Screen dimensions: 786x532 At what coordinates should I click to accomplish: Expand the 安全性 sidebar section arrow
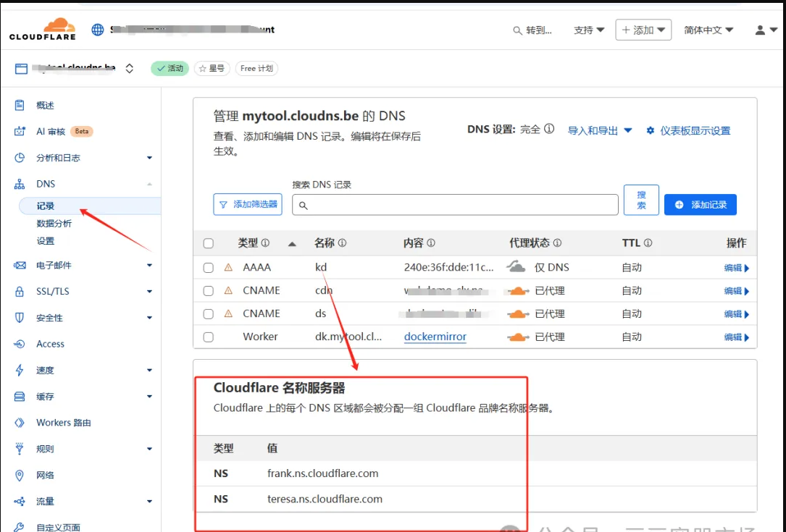tap(149, 318)
